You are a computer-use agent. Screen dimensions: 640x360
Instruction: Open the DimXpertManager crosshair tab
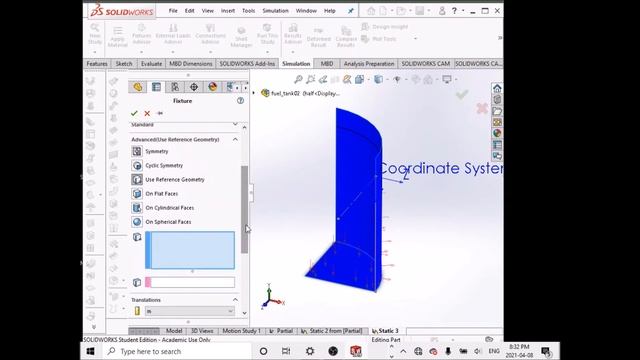194,87
